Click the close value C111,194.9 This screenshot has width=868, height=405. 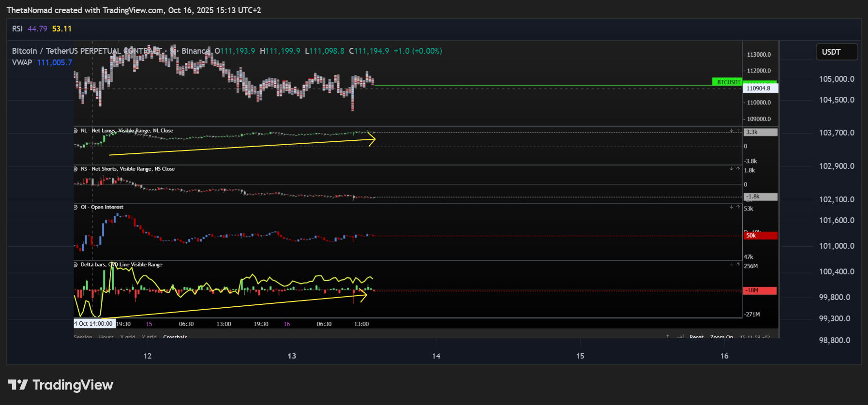coord(369,51)
